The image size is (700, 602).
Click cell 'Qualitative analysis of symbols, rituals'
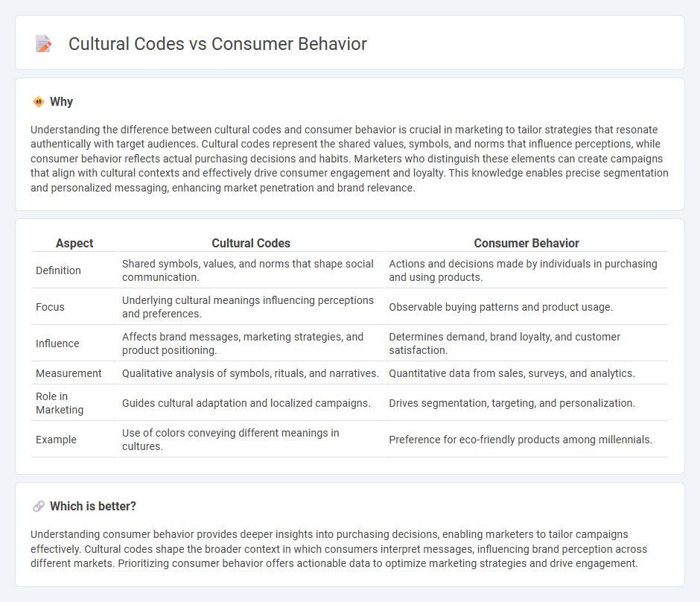tap(250, 373)
